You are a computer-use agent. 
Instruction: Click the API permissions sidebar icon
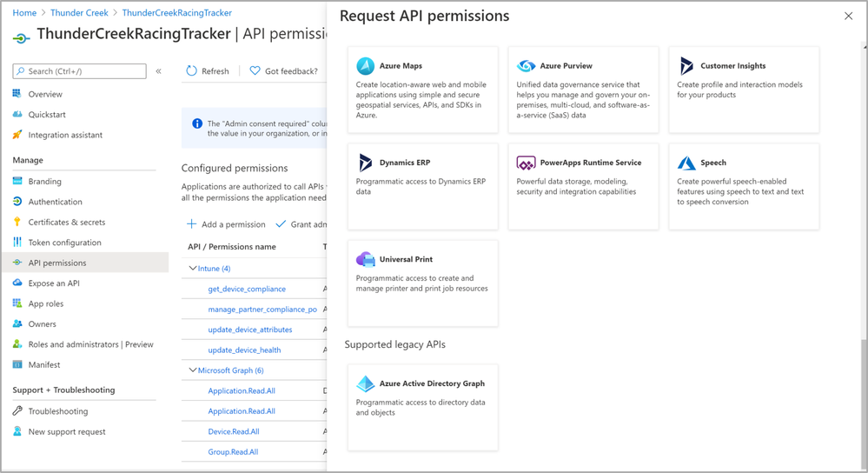point(17,263)
